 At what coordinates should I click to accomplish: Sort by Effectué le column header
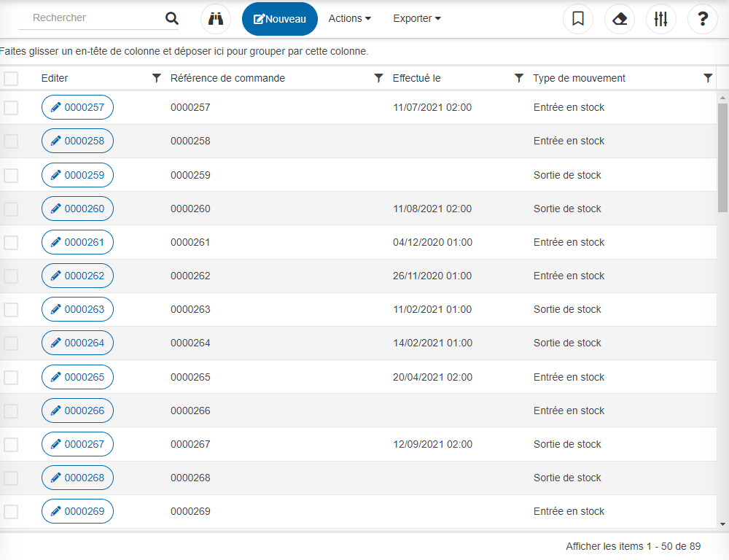(x=416, y=78)
